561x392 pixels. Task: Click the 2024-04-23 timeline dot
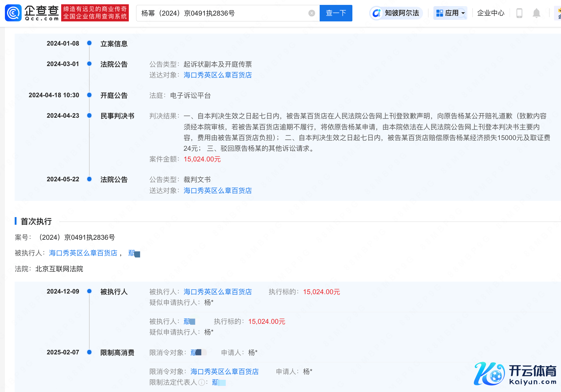click(x=89, y=116)
